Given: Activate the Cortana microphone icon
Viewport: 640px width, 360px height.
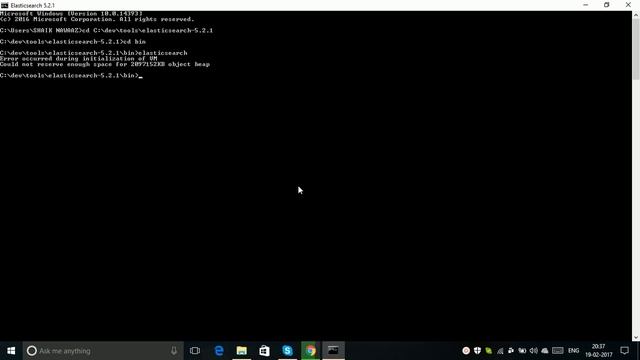Looking at the screenshot, I should point(174,351).
